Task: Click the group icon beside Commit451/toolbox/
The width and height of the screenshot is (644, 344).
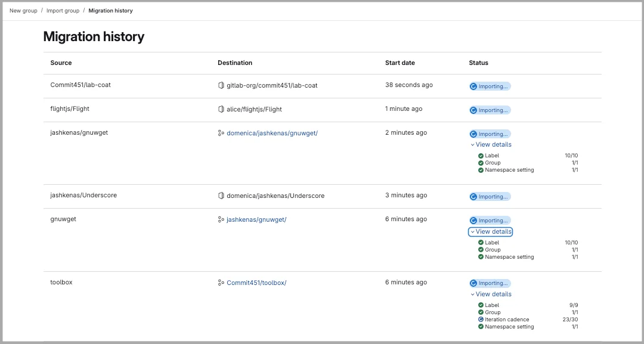Action: pos(220,282)
